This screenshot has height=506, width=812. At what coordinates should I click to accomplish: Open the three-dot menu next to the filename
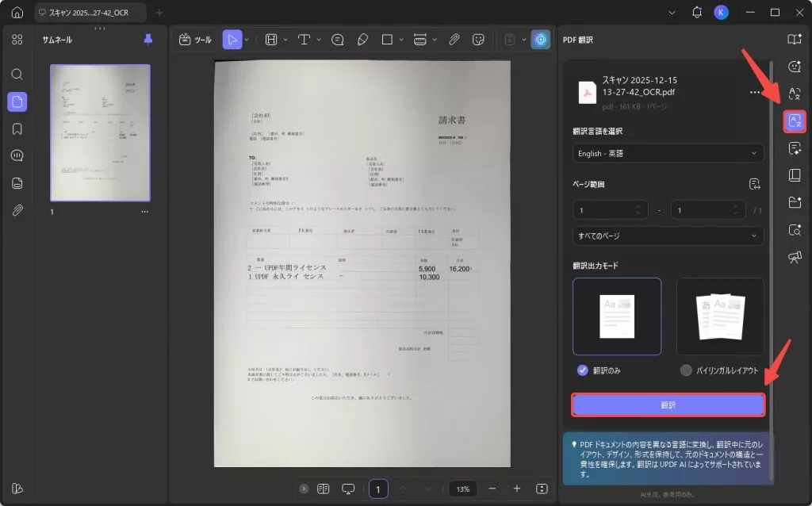click(x=755, y=92)
